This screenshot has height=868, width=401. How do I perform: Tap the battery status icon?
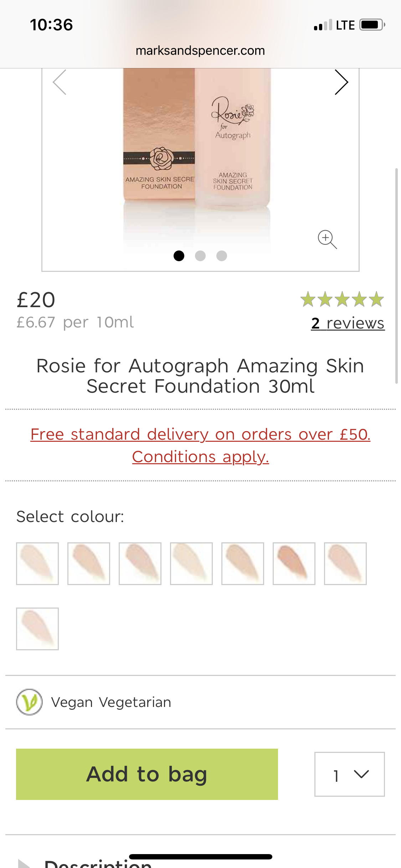click(372, 25)
